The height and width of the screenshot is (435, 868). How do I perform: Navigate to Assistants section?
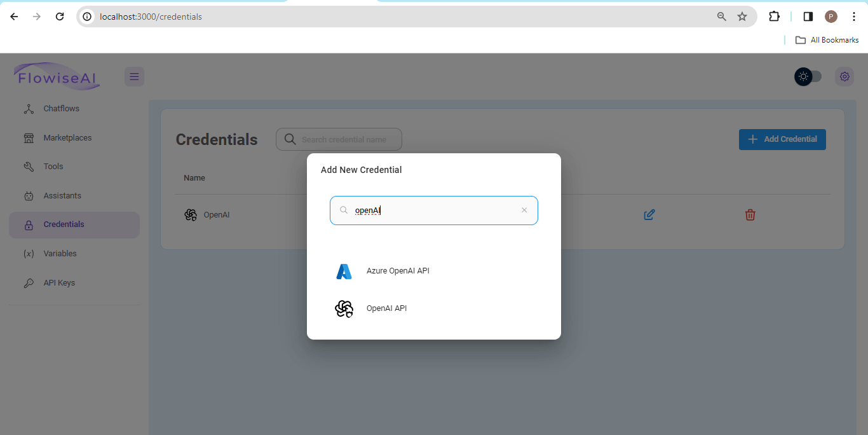(62, 196)
